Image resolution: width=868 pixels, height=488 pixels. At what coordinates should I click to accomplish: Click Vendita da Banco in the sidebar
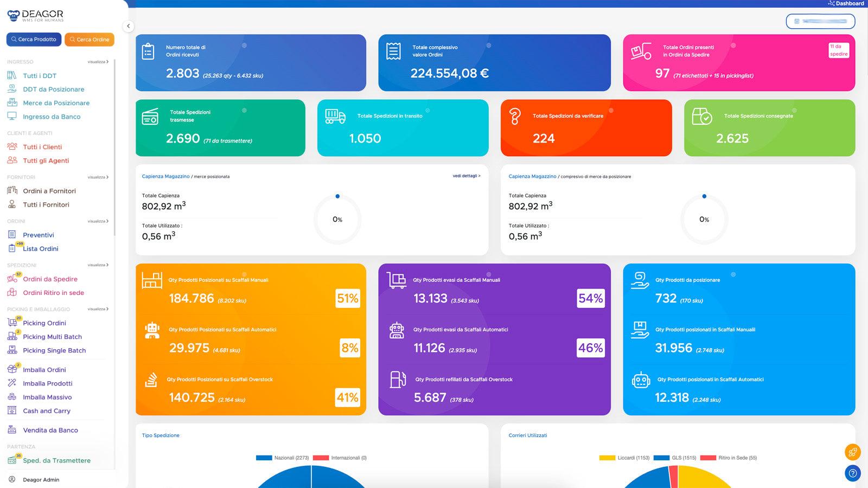point(49,430)
